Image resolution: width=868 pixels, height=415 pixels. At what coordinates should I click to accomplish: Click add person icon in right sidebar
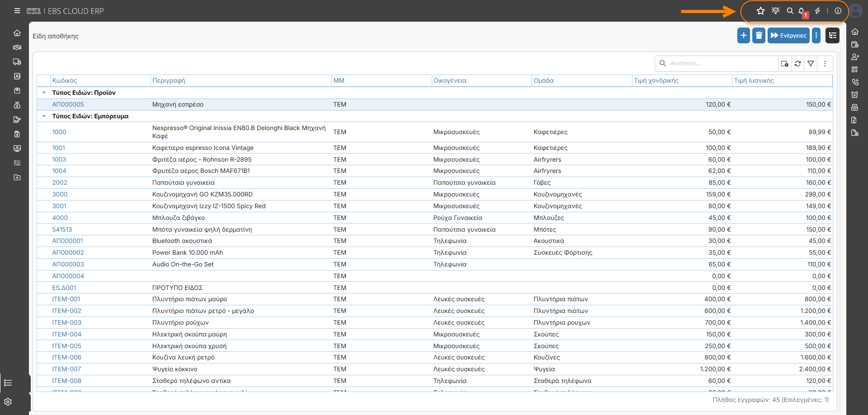855,57
